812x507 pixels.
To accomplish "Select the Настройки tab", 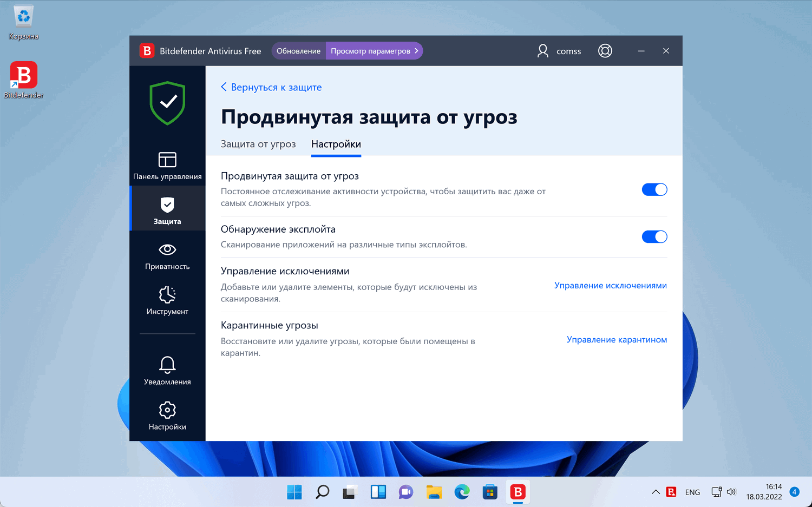I will [336, 144].
